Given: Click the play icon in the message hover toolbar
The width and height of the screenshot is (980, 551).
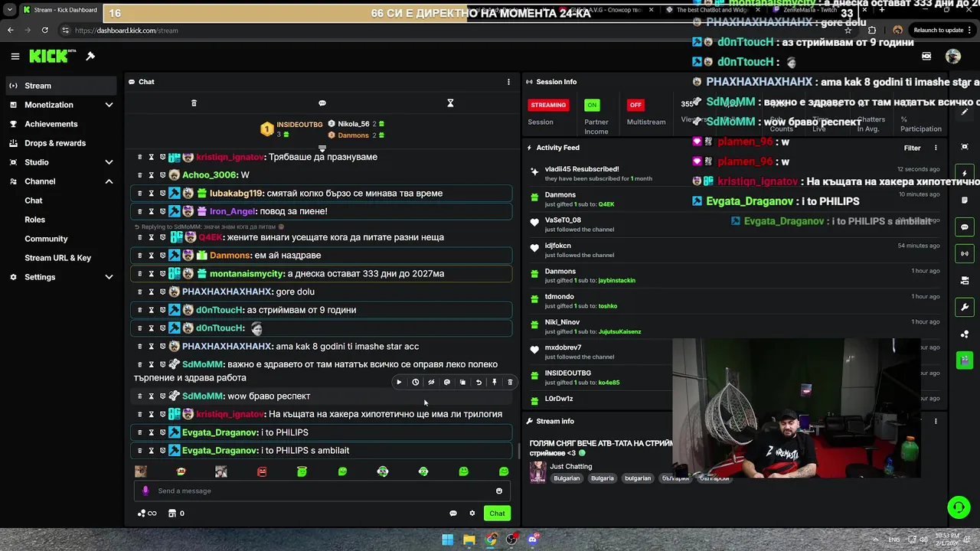Looking at the screenshot, I should (399, 382).
